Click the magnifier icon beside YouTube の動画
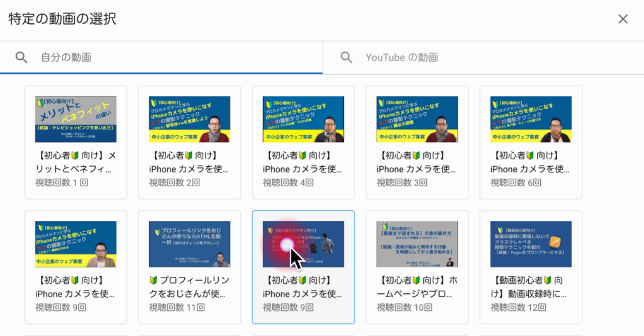 pyautogui.click(x=347, y=57)
